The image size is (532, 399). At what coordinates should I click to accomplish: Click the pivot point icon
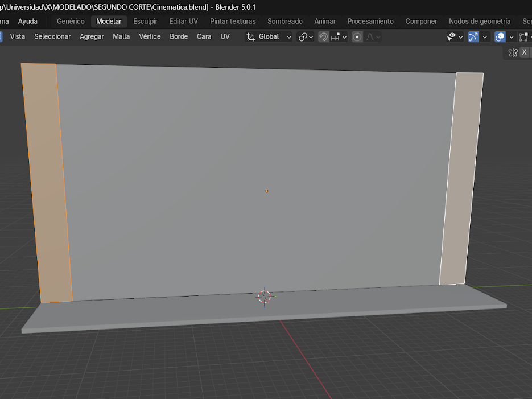(x=303, y=37)
